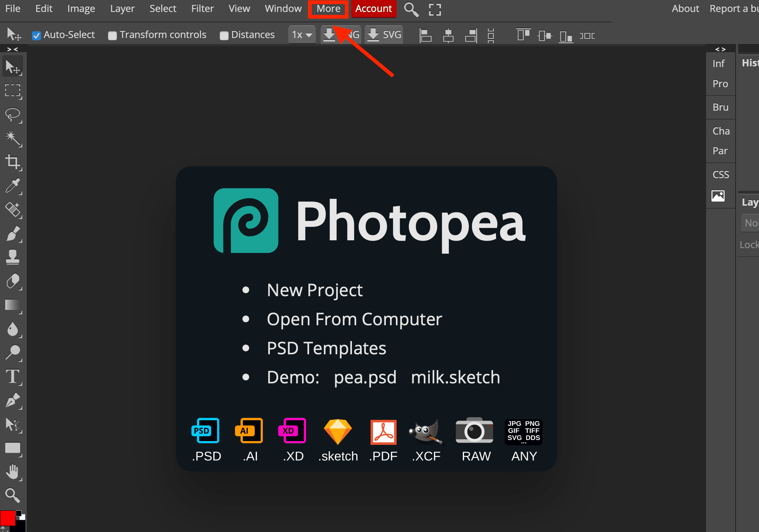Select the Brush tool
The image size is (759, 532).
pyautogui.click(x=13, y=234)
